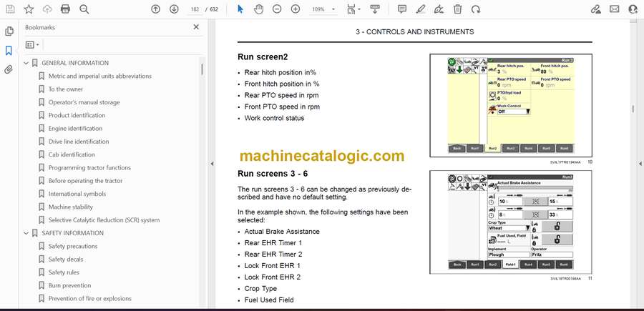Toggle the page thumbnails panel icon

click(x=9, y=31)
